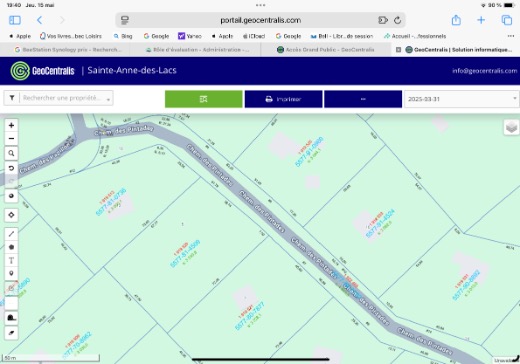Go back with Safari back arrow

pos(39,20)
